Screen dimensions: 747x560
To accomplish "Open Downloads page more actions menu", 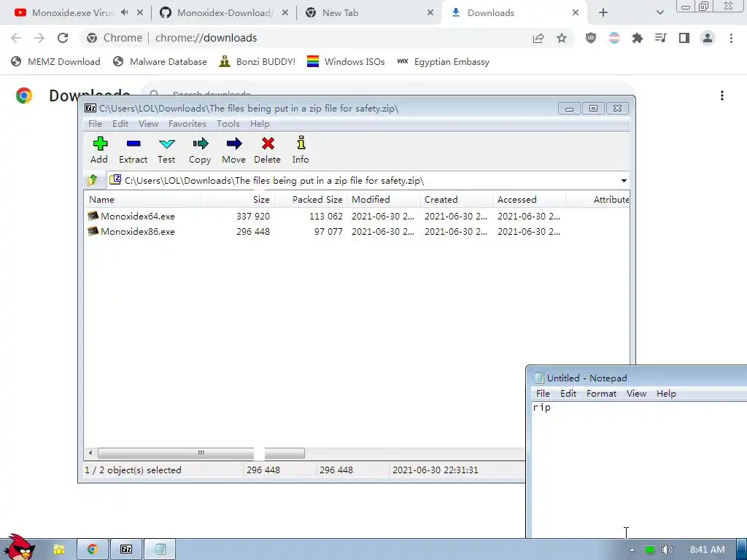I will click(x=722, y=96).
